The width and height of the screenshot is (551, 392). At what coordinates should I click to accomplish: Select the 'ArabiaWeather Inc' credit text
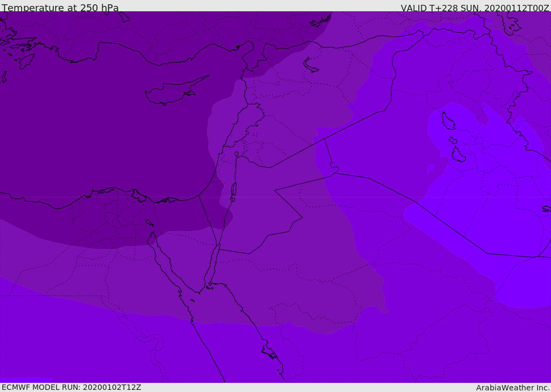coord(513,388)
